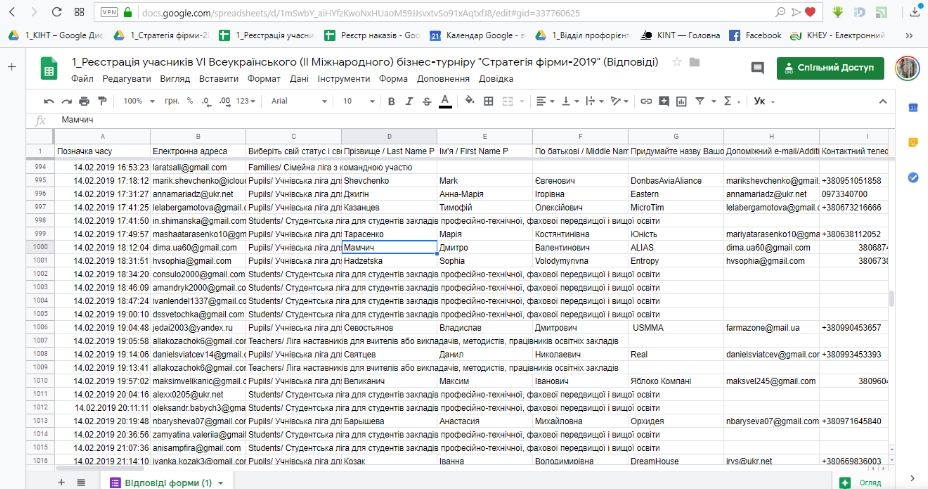Click the undo arrow in the toolbar

[50, 101]
